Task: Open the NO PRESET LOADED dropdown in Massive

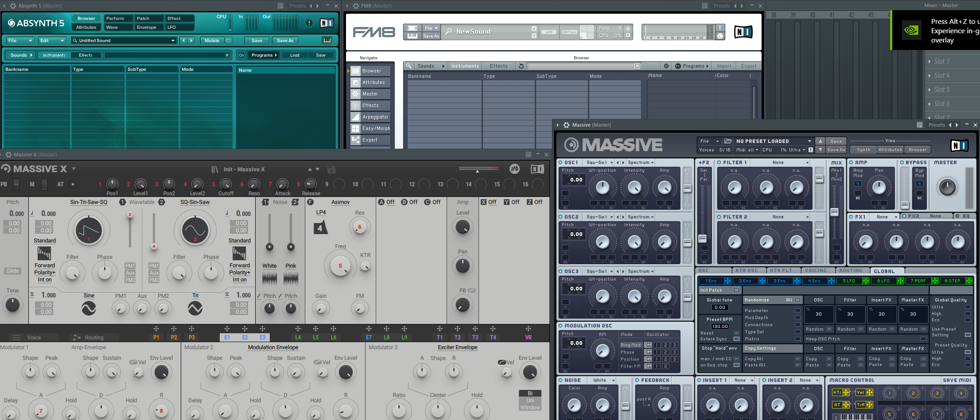Action: click(773, 141)
